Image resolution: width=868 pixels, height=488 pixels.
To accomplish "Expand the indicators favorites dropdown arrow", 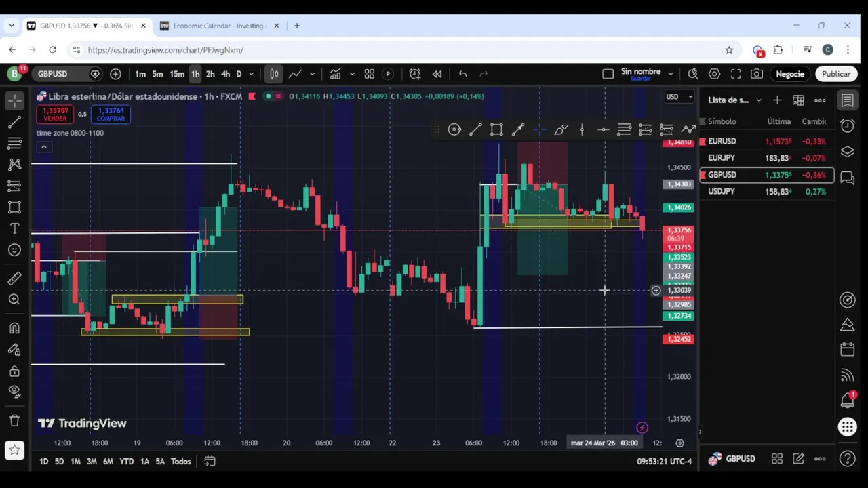I will 352,74.
